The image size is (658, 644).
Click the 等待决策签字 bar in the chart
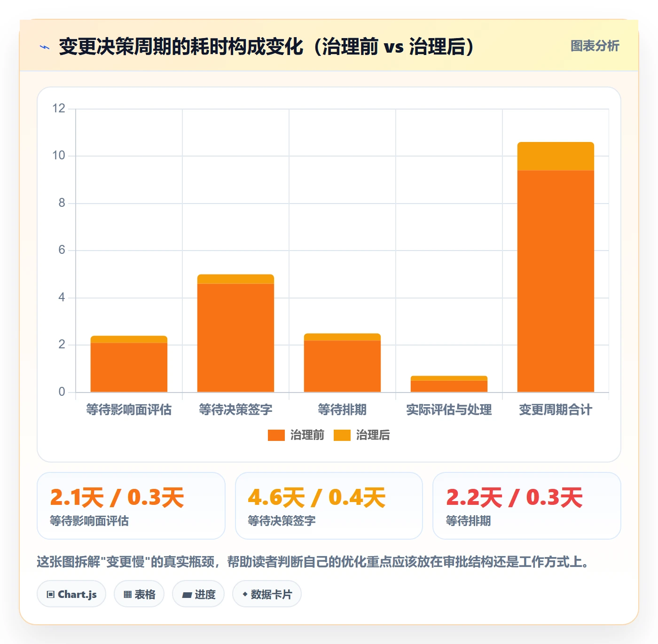click(235, 333)
